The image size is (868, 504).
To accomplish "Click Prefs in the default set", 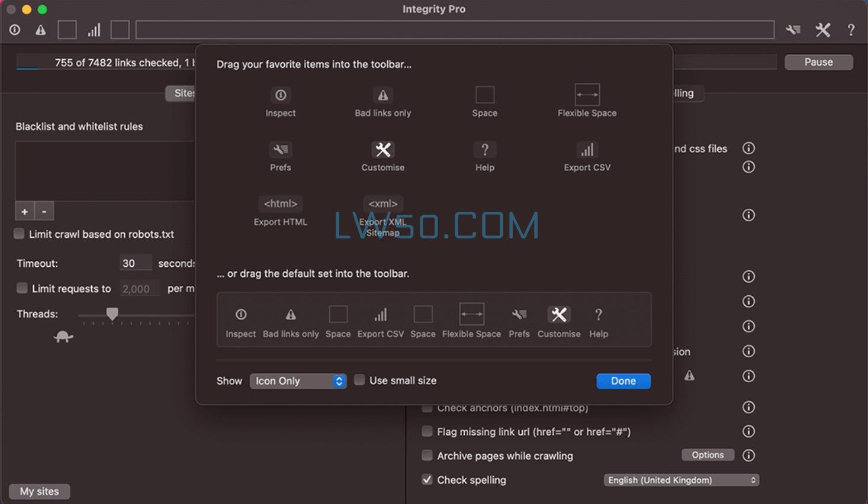I will click(519, 322).
